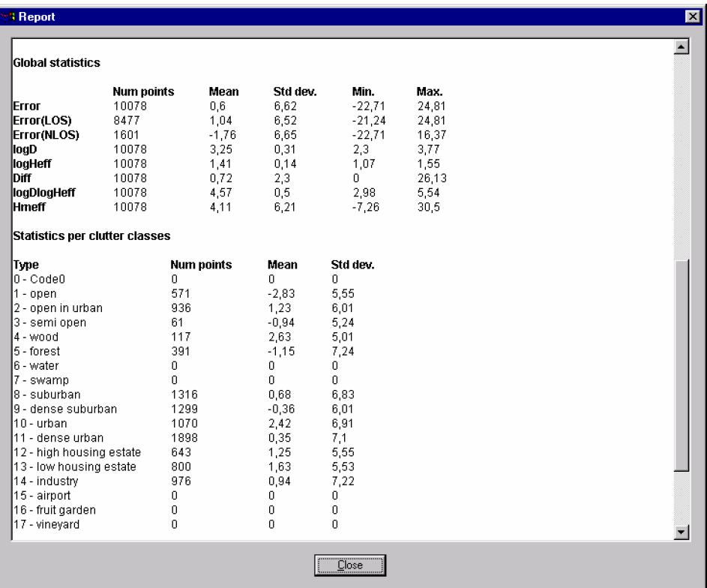
Task: Click the Report window title bar icon
Action: tap(8, 16)
